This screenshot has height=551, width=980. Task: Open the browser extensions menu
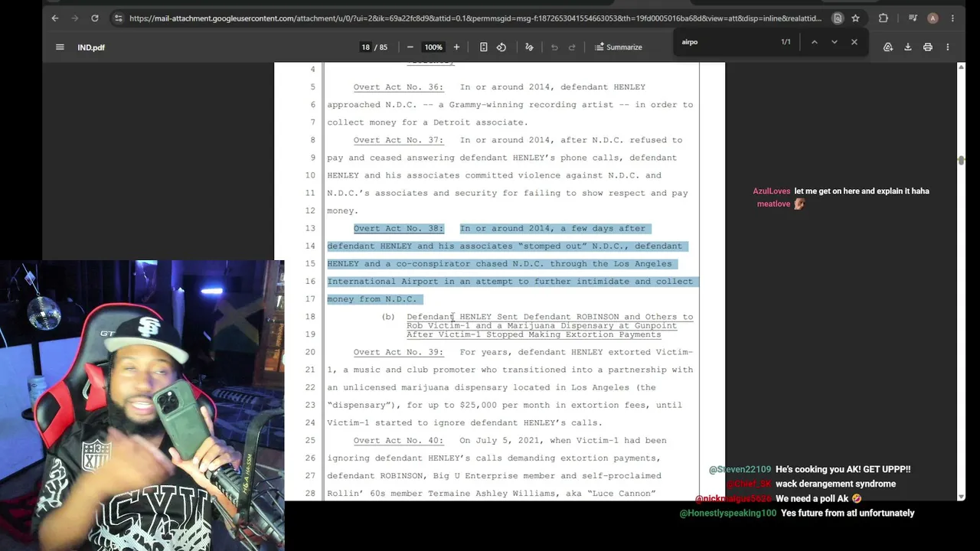click(x=884, y=18)
